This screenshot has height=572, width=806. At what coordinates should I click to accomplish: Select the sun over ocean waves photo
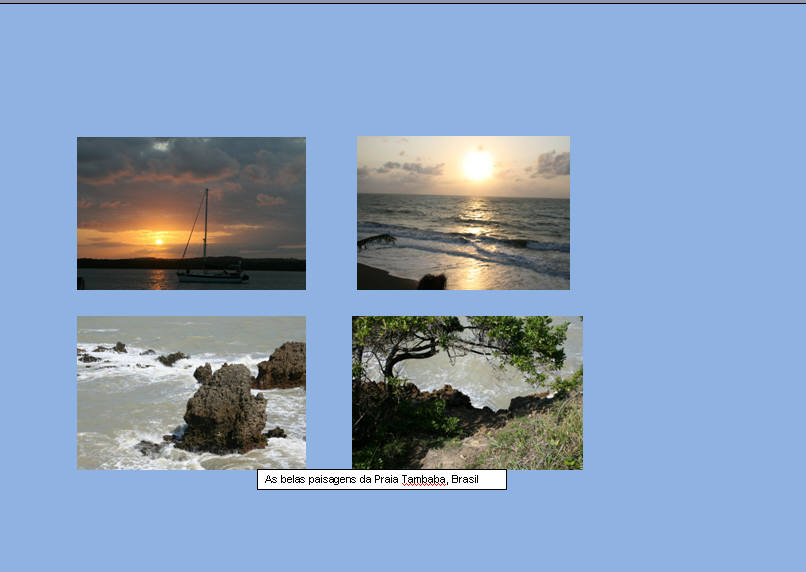click(463, 213)
